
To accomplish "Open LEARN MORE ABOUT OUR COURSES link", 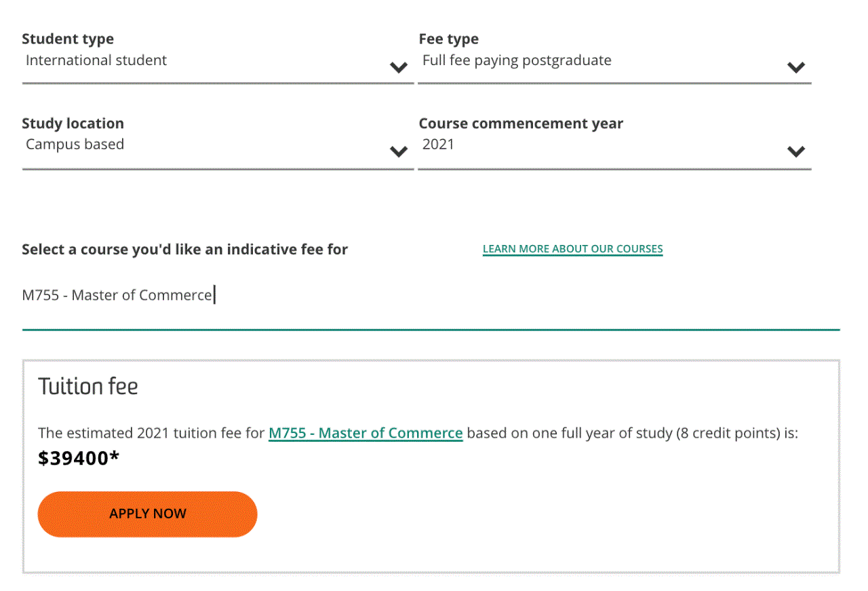I will [x=572, y=248].
